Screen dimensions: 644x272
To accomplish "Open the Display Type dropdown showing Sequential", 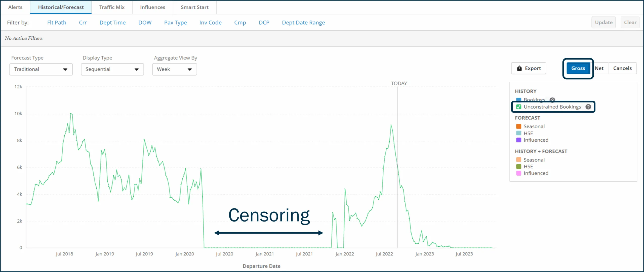I will [112, 69].
